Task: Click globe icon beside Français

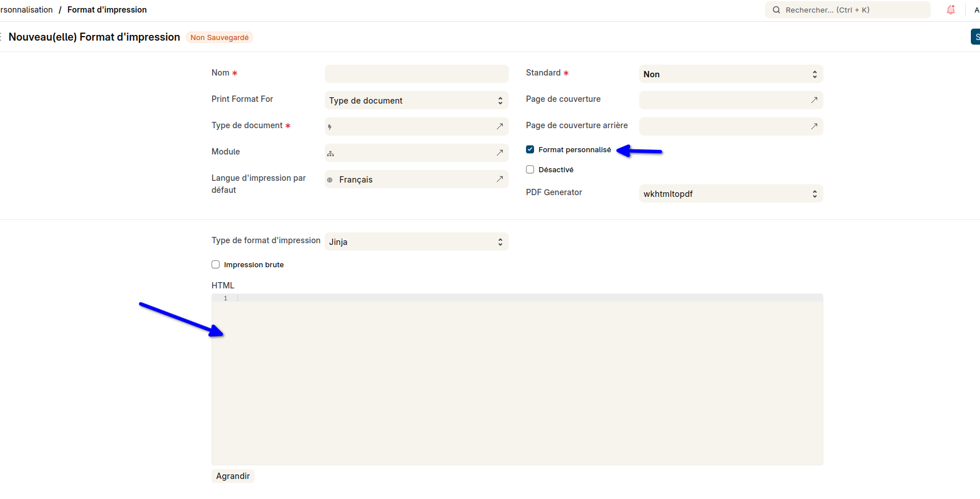Action: 330,180
